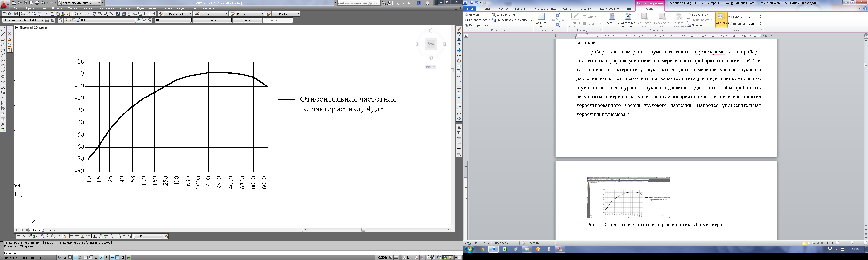
Task: Open the layer selection dropdown list
Action: 134,20
